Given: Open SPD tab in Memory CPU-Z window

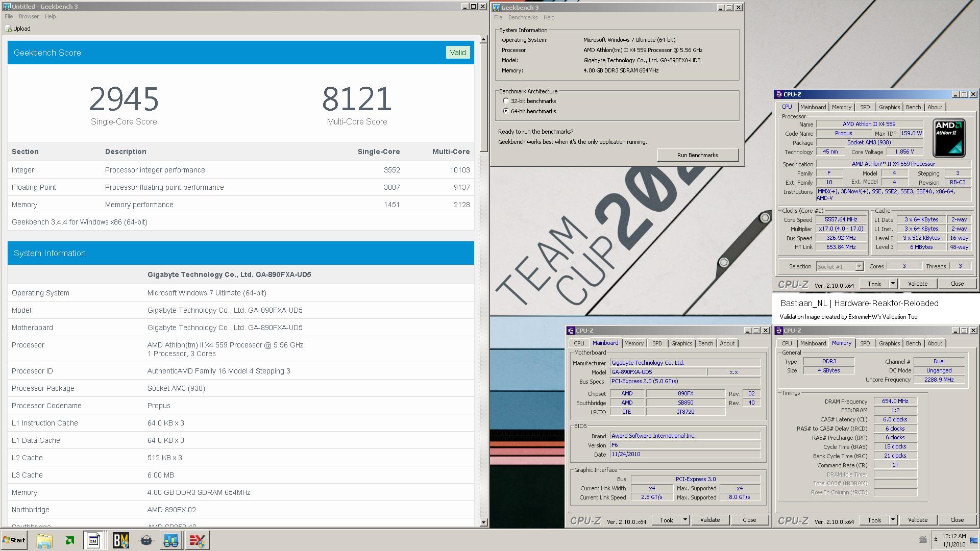Looking at the screenshot, I should (x=865, y=343).
